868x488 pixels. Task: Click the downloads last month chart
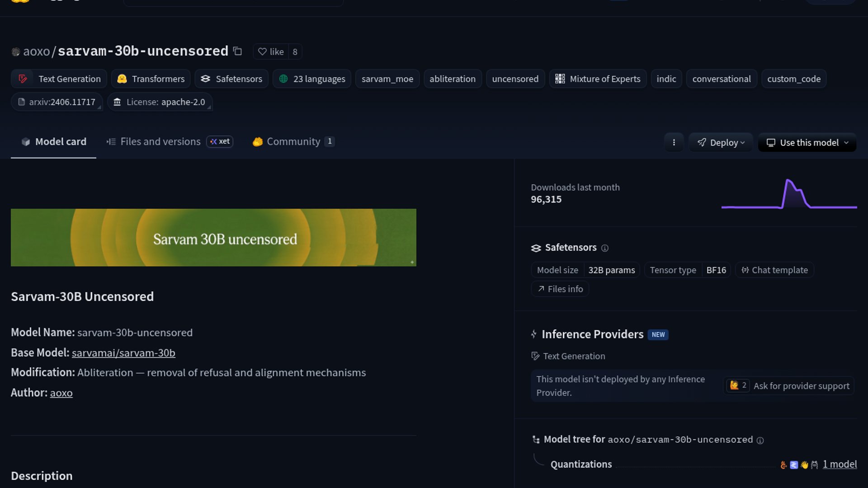[x=789, y=195]
